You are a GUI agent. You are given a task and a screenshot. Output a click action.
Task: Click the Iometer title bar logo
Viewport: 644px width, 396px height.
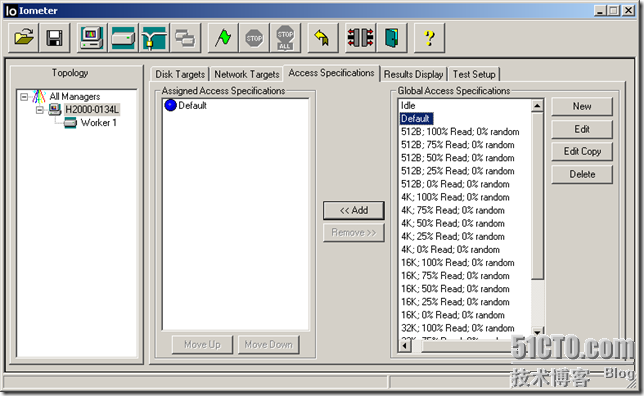point(11,11)
